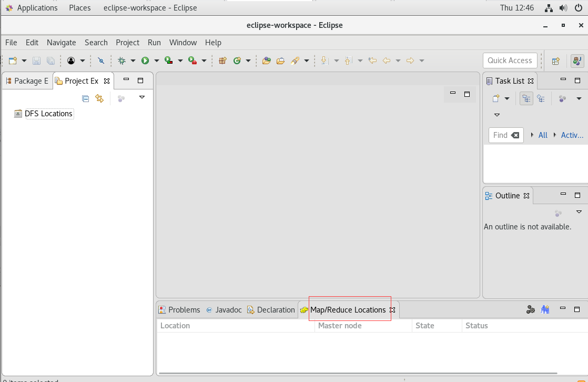588x382 pixels.
Task: Toggle Focus on Workweek in Task List
Action: (x=562, y=99)
